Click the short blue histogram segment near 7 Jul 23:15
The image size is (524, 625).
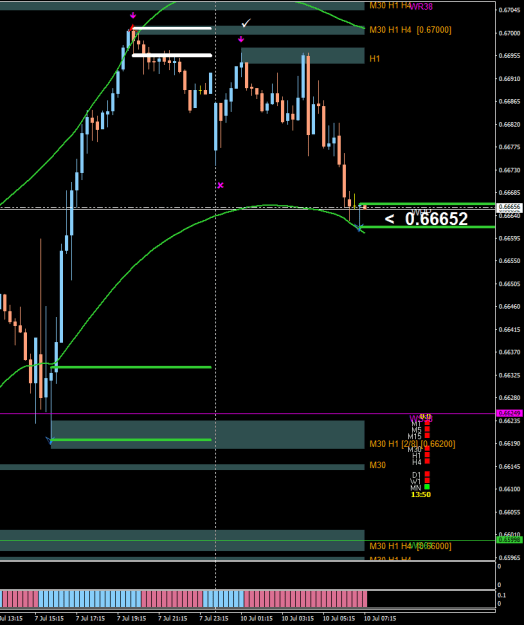(223, 599)
